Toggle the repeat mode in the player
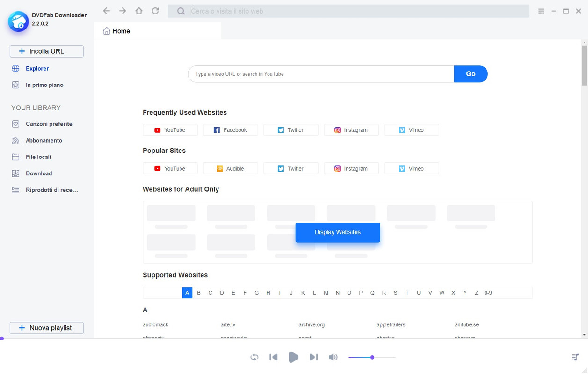The image size is (588, 374). click(x=254, y=357)
